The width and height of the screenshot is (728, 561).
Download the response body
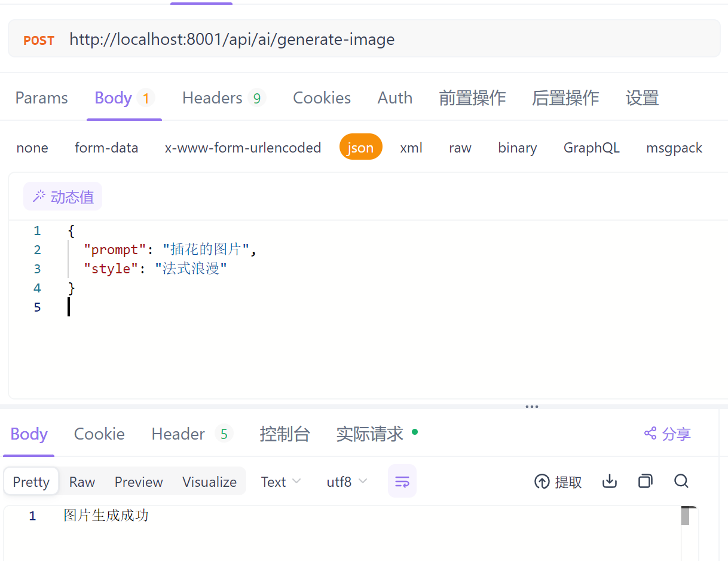click(609, 481)
